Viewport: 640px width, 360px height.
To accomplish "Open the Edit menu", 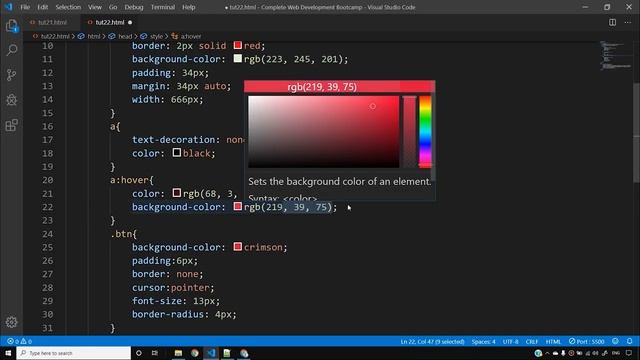I will 42,7.
